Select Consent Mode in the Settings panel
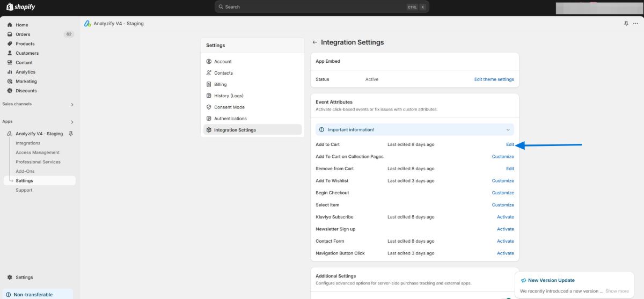This screenshot has width=644, height=299. (252, 107)
